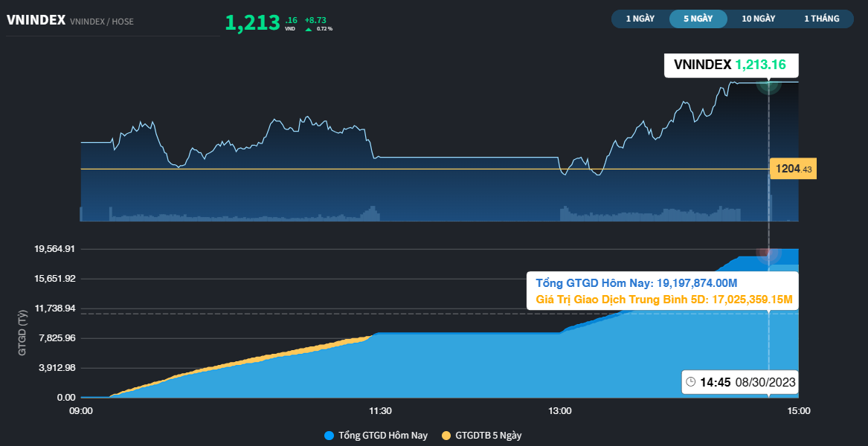Click the VNINDEX 1,213.16 tooltip label

pyautogui.click(x=730, y=65)
